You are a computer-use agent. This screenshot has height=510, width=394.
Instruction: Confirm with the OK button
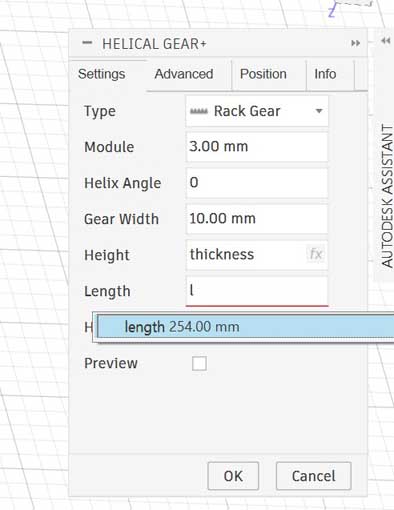pyautogui.click(x=233, y=476)
